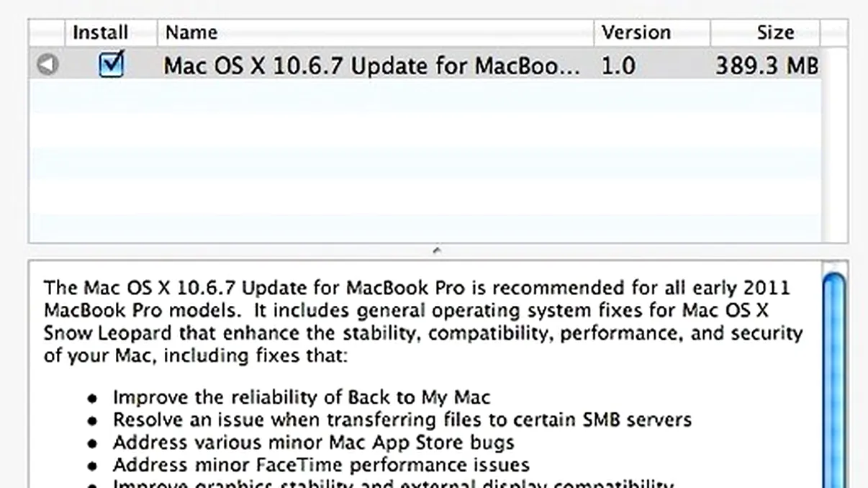Click the Back to My Mac bullet point
The width and height of the screenshot is (868, 488).
coord(300,397)
